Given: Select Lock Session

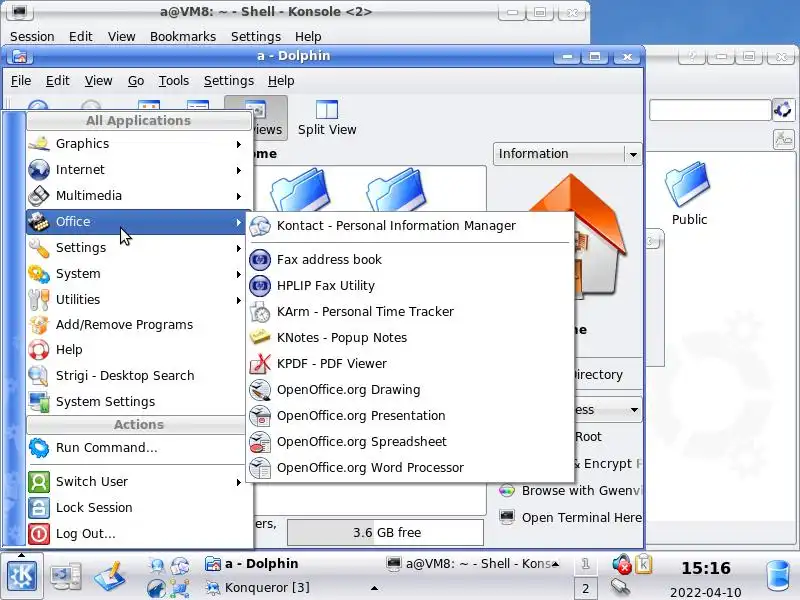Looking at the screenshot, I should click(137, 508).
